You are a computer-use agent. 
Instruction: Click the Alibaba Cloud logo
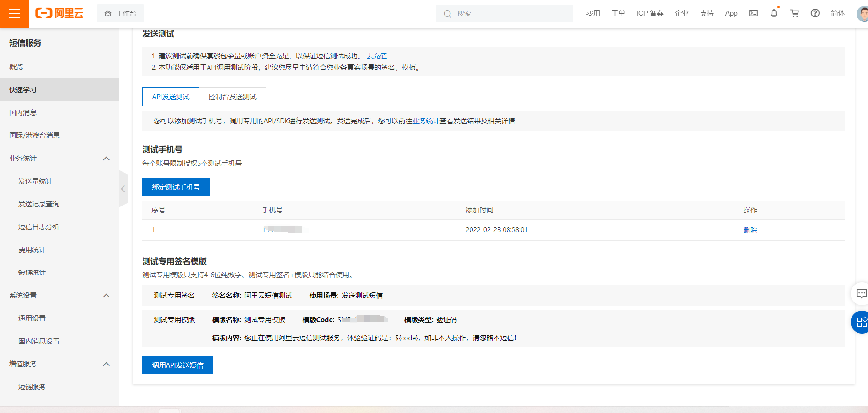(59, 13)
